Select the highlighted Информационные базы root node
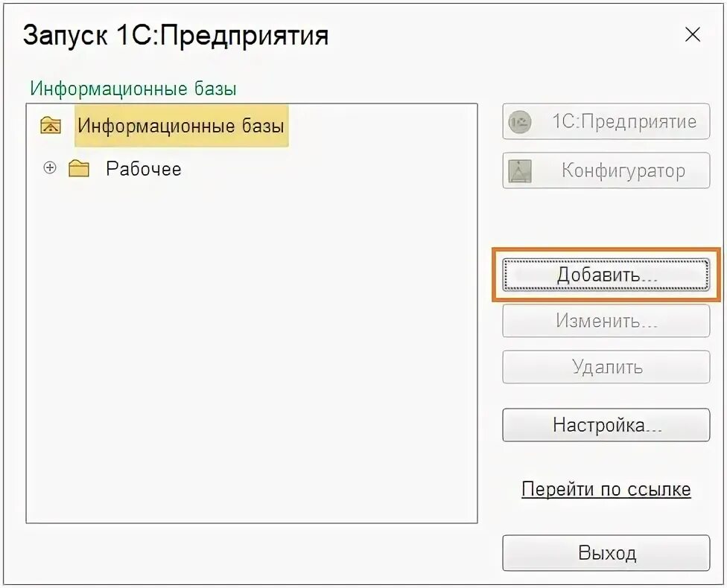 click(181, 125)
